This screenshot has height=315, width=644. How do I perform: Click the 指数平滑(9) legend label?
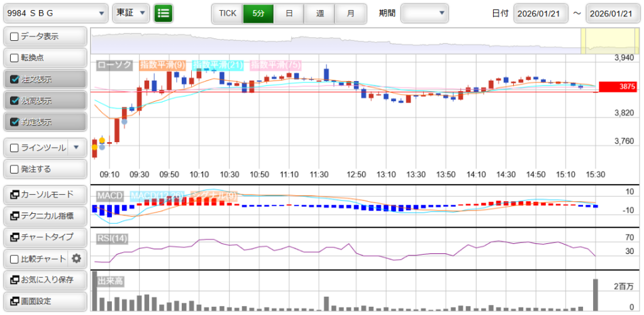point(162,65)
